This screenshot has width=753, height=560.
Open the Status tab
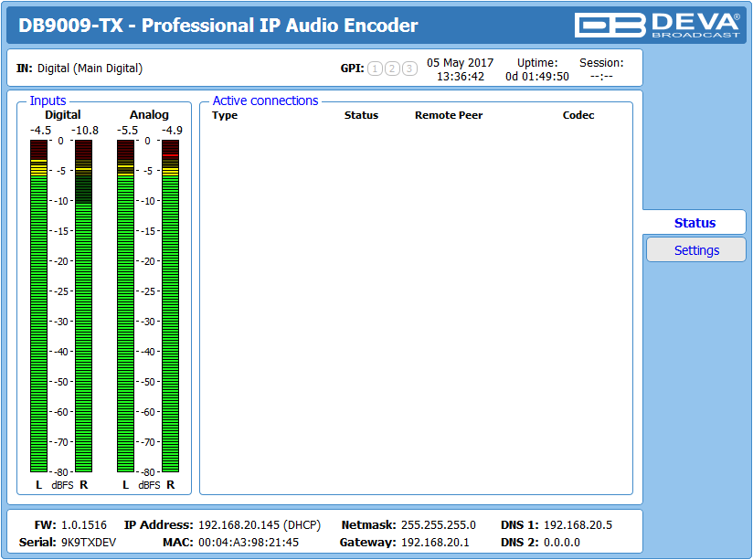pyautogui.click(x=695, y=222)
